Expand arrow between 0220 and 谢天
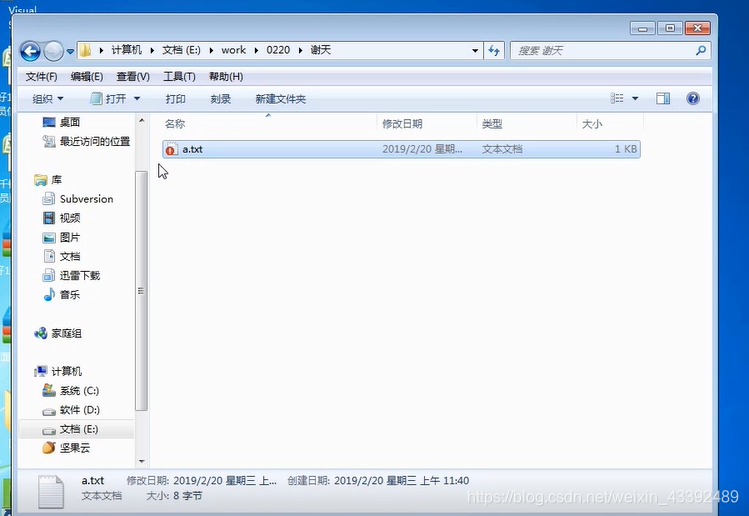This screenshot has width=749, height=516. (300, 51)
